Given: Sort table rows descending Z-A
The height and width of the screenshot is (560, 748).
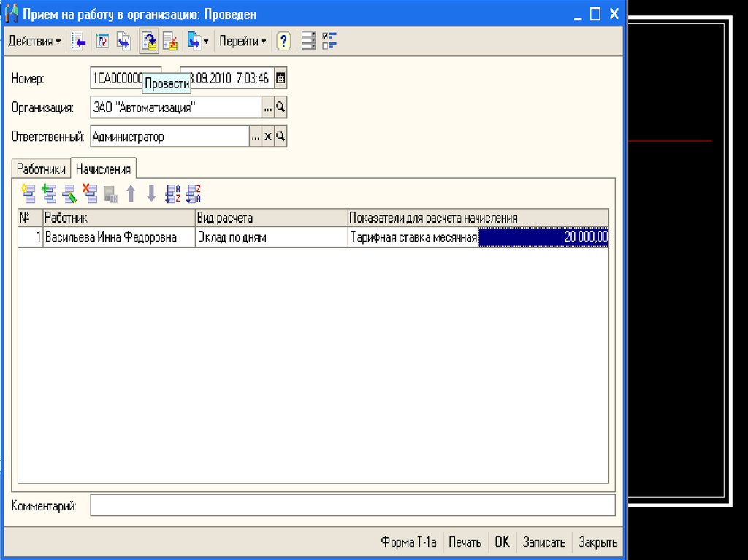Looking at the screenshot, I should coord(193,193).
